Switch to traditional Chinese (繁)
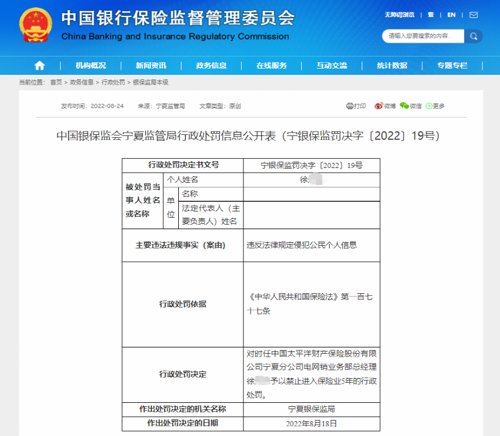The width and height of the screenshot is (500, 436). 431,15
